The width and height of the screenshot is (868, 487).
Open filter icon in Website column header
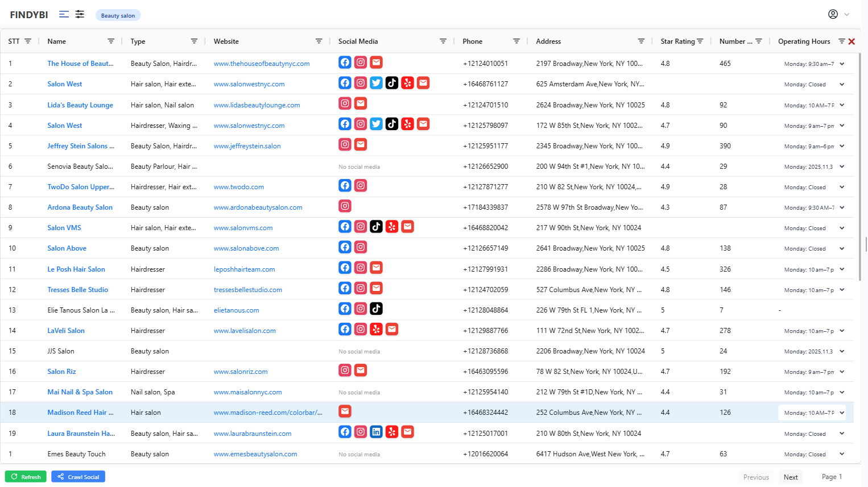coord(319,41)
